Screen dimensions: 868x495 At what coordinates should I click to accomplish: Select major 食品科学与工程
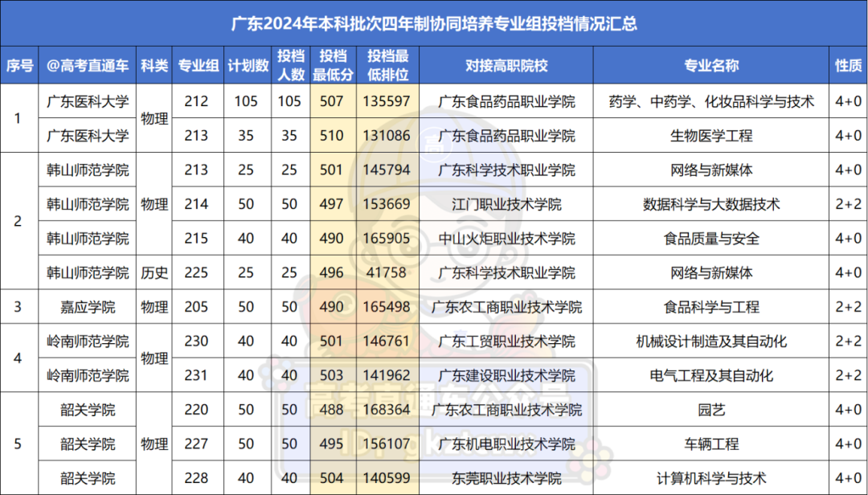click(x=710, y=307)
